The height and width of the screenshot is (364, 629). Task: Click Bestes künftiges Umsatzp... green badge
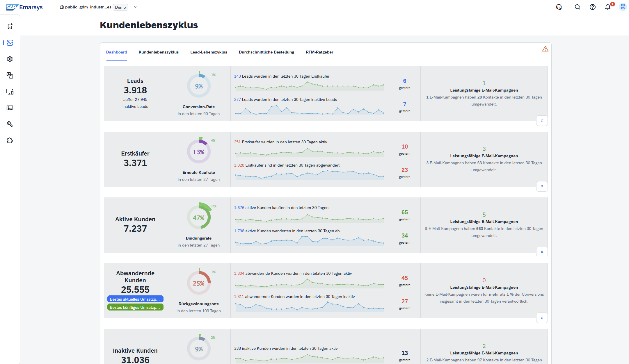135,307
